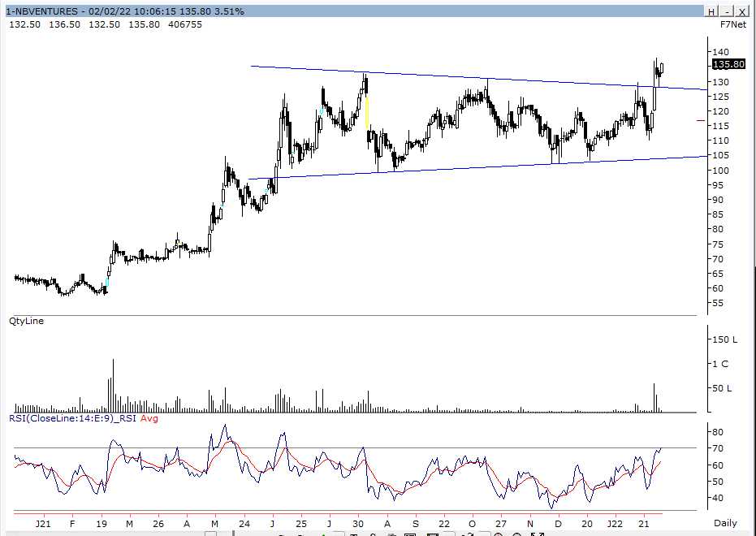
Task: Click the 50 L mark on the volume axis
Action: pyautogui.click(x=722, y=388)
